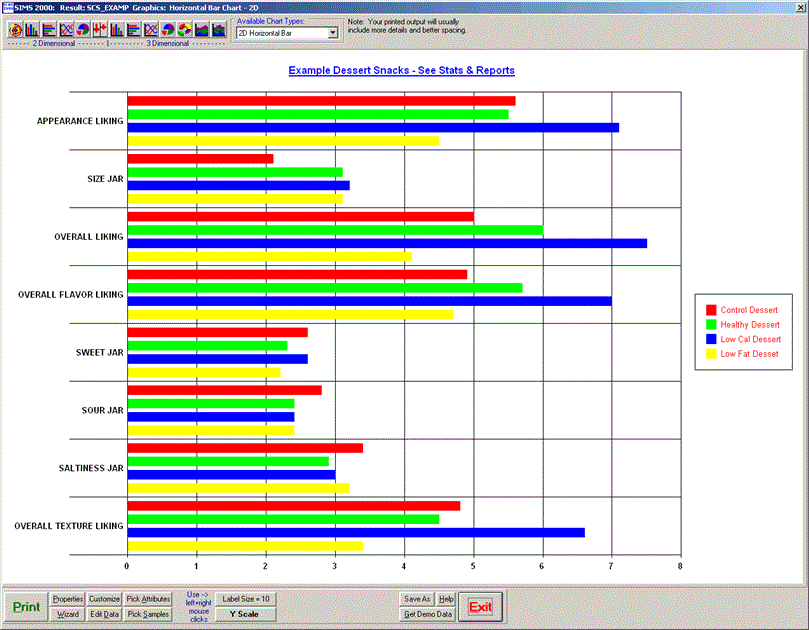809x630 pixels.
Task: Click Get Demo Data button
Action: (x=428, y=614)
